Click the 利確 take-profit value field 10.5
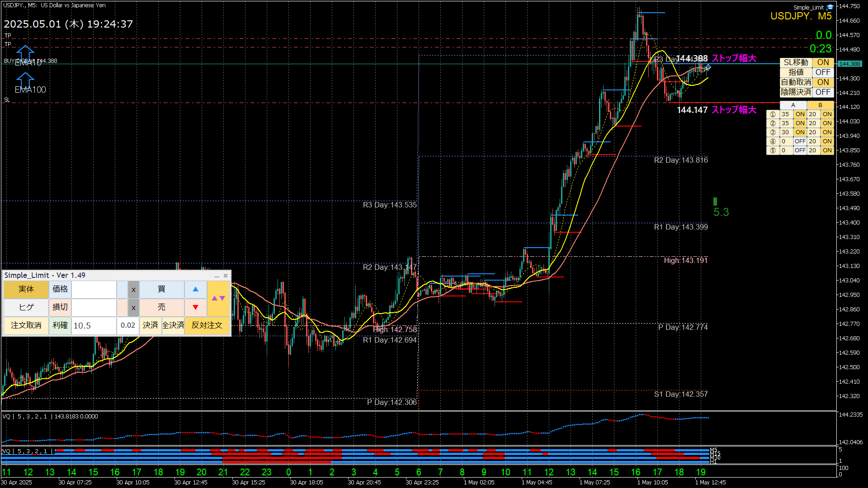 click(x=94, y=325)
